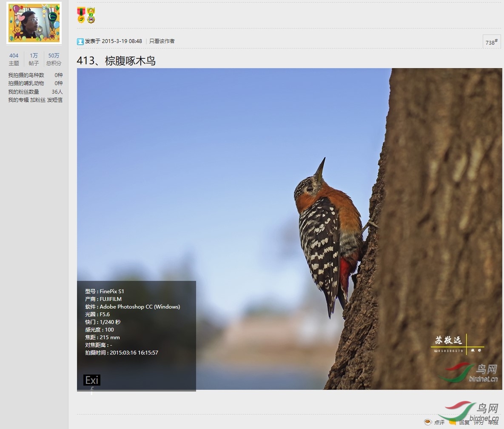504x429 pixels.
Task: Click 评分 rate link
Action: [x=478, y=422]
